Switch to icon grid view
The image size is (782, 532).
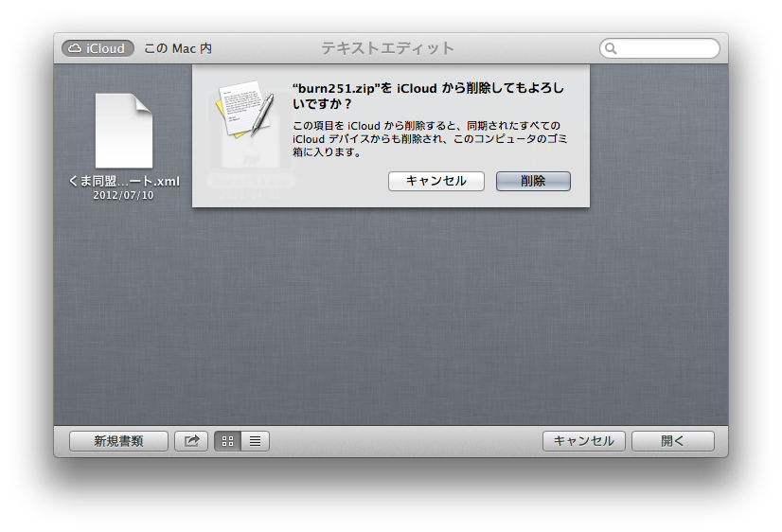click(x=228, y=441)
